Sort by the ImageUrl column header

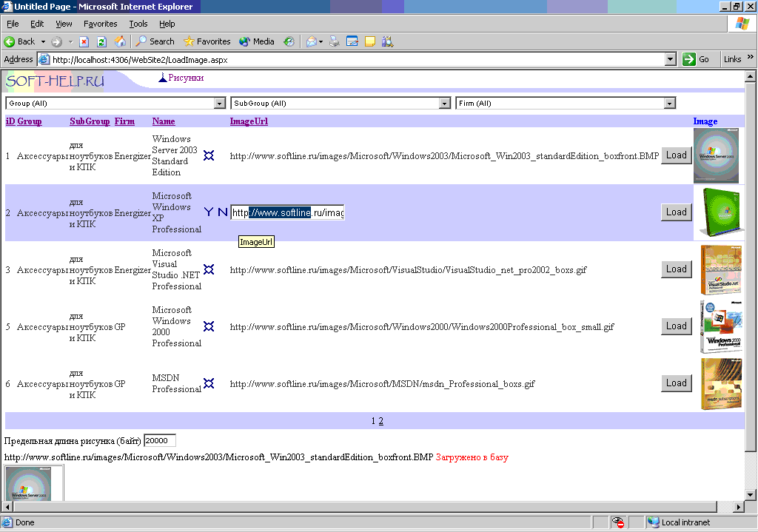click(x=249, y=121)
